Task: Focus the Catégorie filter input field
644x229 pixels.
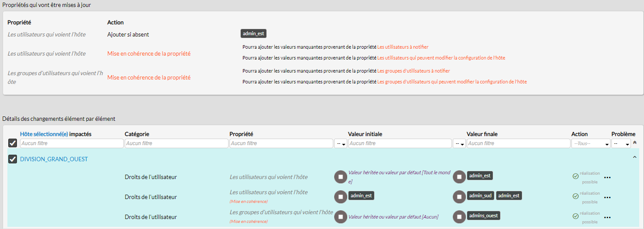Action: coord(176,143)
